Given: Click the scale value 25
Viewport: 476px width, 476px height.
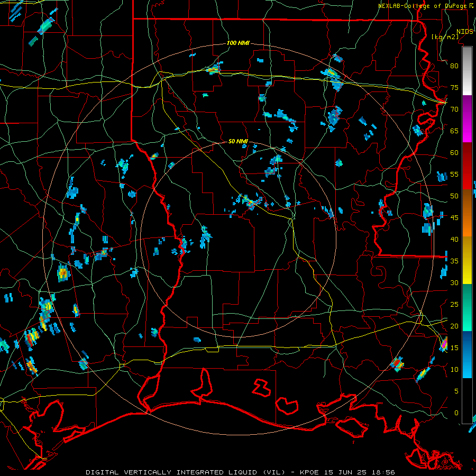Looking at the screenshot, I should 454,305.
